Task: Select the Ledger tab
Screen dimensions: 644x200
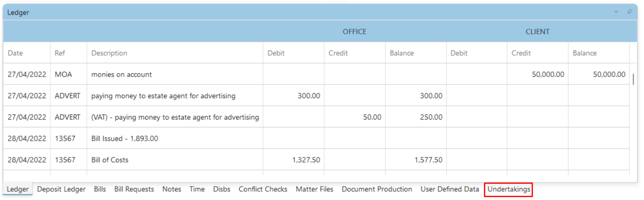Action: click(x=18, y=189)
